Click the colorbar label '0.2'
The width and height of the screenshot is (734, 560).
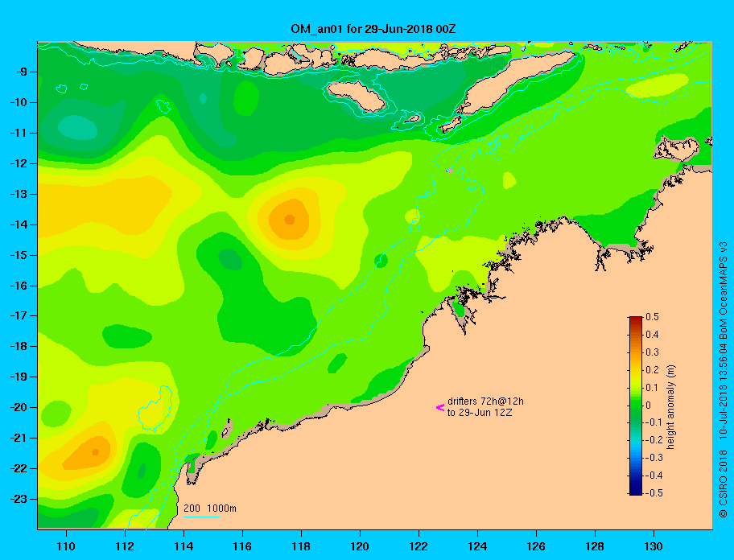[652, 370]
